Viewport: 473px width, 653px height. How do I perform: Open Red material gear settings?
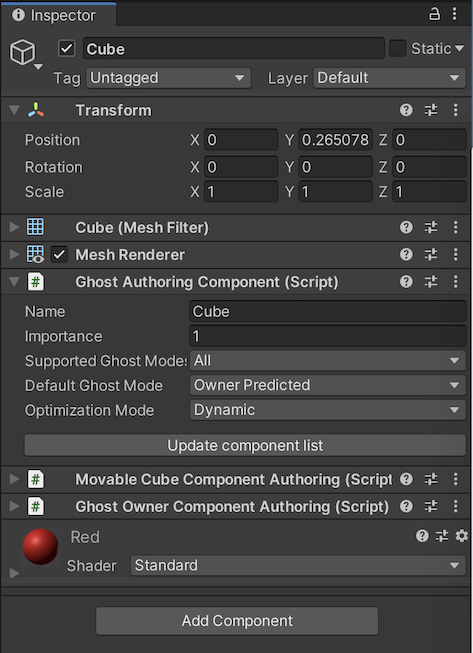pos(461,536)
